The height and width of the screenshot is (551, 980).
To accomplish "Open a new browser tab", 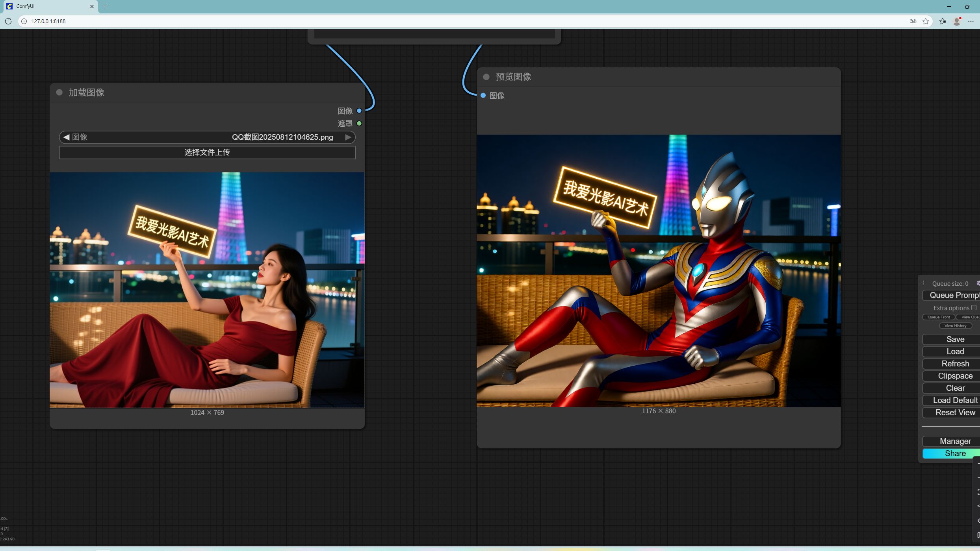I will tap(105, 6).
